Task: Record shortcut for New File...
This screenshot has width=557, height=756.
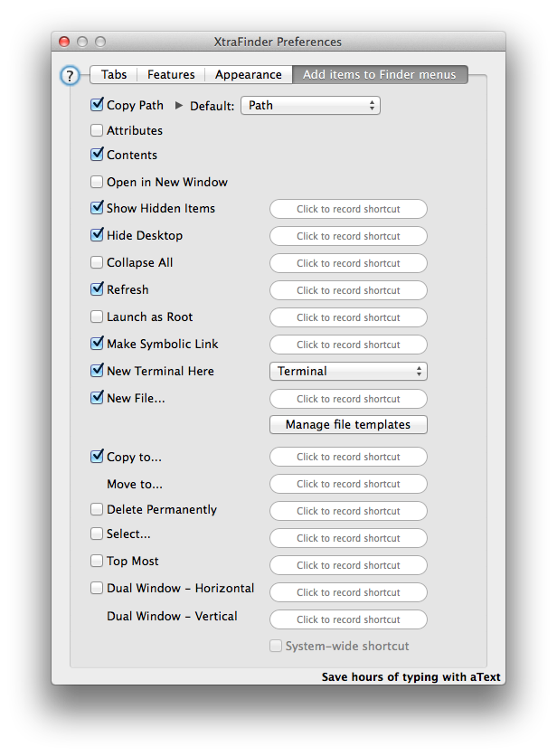Action: 348,399
